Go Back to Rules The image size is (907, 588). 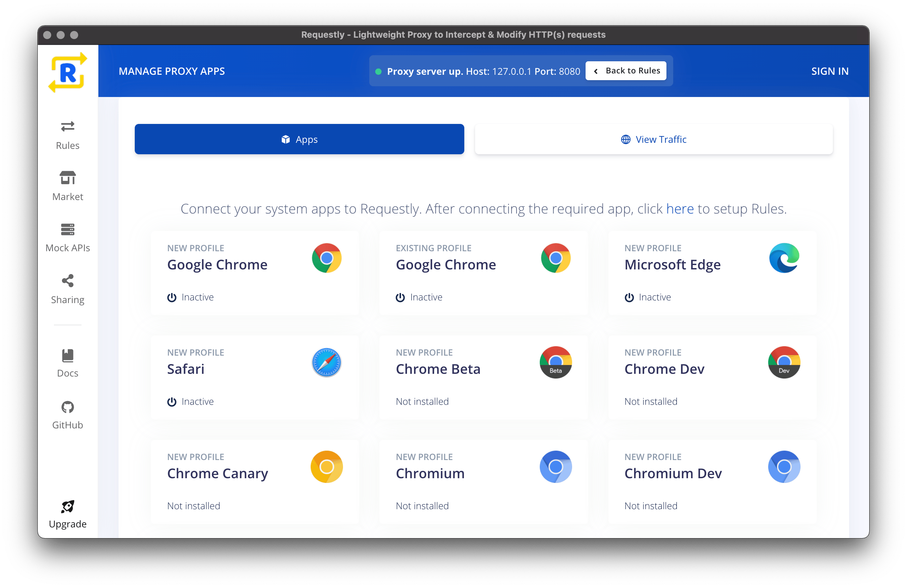[x=626, y=71]
